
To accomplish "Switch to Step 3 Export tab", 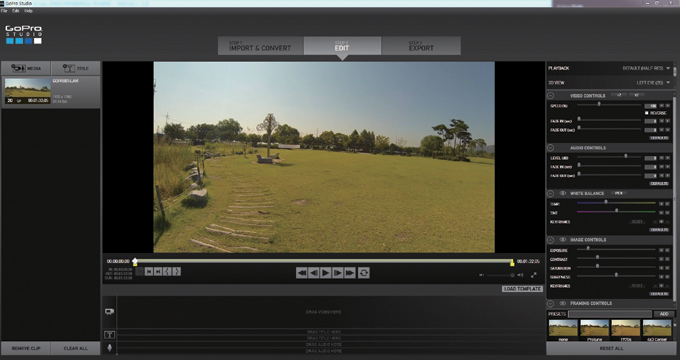I will (x=421, y=46).
